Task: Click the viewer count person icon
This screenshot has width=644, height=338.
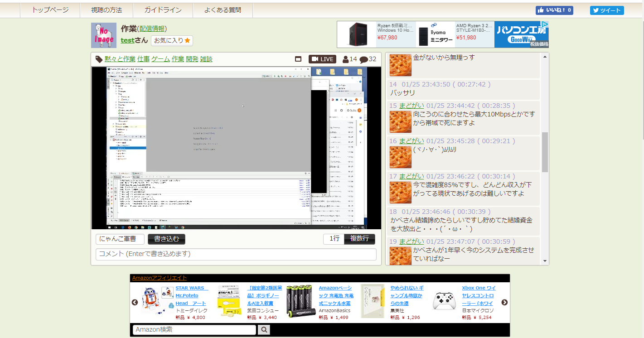Action: pyautogui.click(x=346, y=59)
